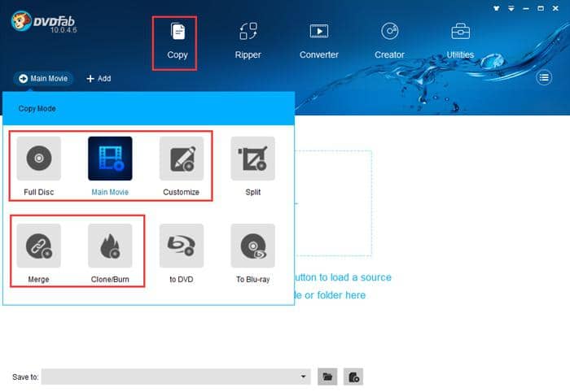
Task: Select the ISO image output icon
Action: pyautogui.click(x=353, y=377)
